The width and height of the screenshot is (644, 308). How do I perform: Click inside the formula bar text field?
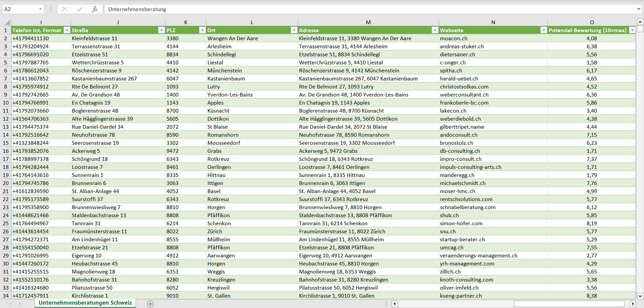(x=223, y=8)
